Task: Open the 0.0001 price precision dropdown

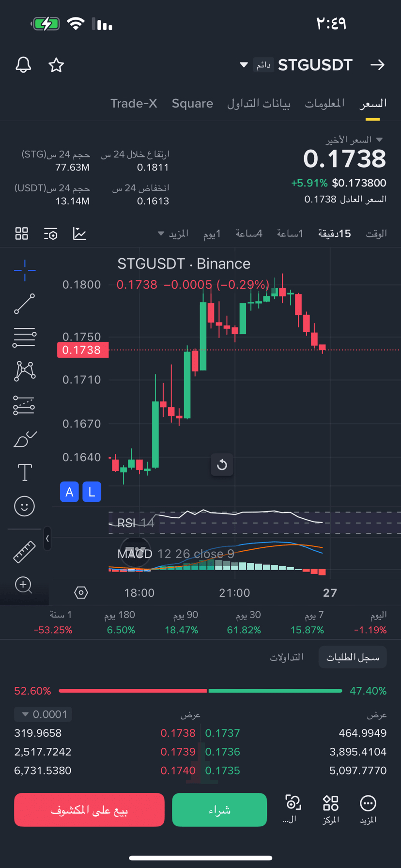Action: tap(43, 714)
